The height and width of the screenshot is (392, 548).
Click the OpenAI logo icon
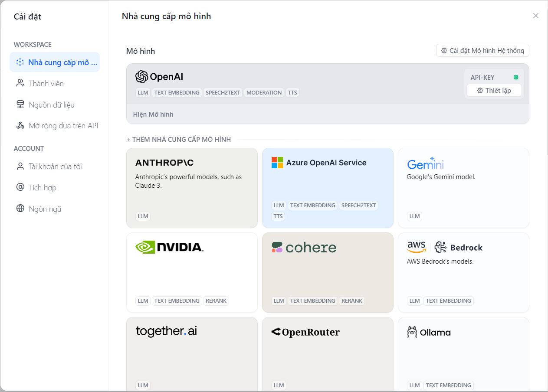click(x=141, y=77)
